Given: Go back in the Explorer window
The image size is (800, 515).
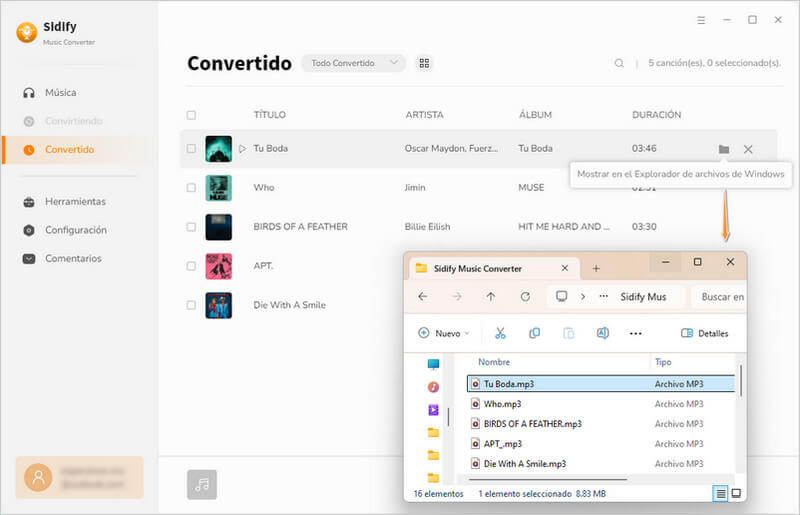Looking at the screenshot, I should 422,297.
